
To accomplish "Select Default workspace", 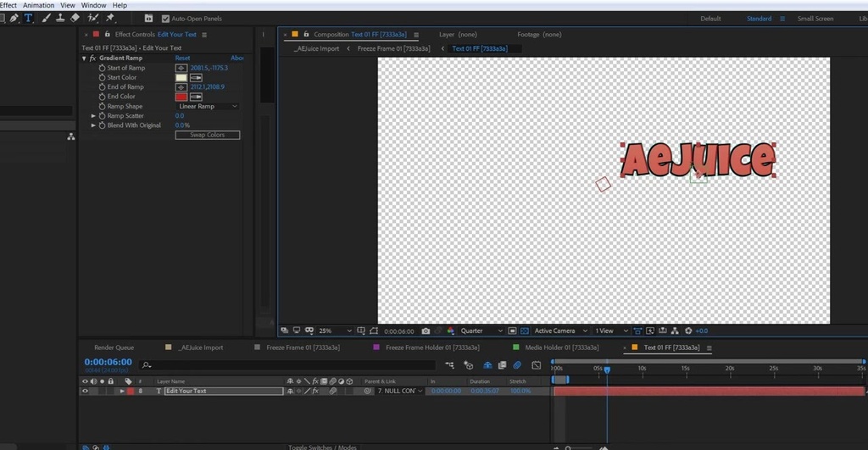I will click(711, 19).
